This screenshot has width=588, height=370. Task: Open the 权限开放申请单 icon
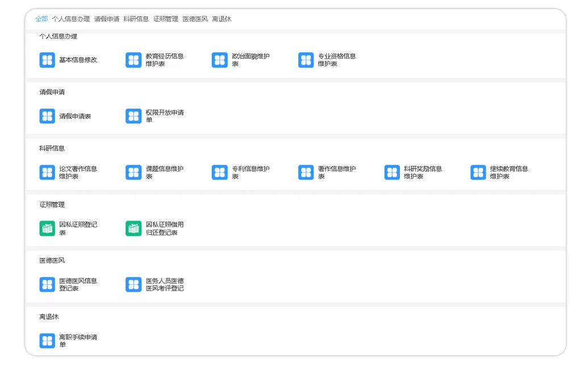click(134, 116)
